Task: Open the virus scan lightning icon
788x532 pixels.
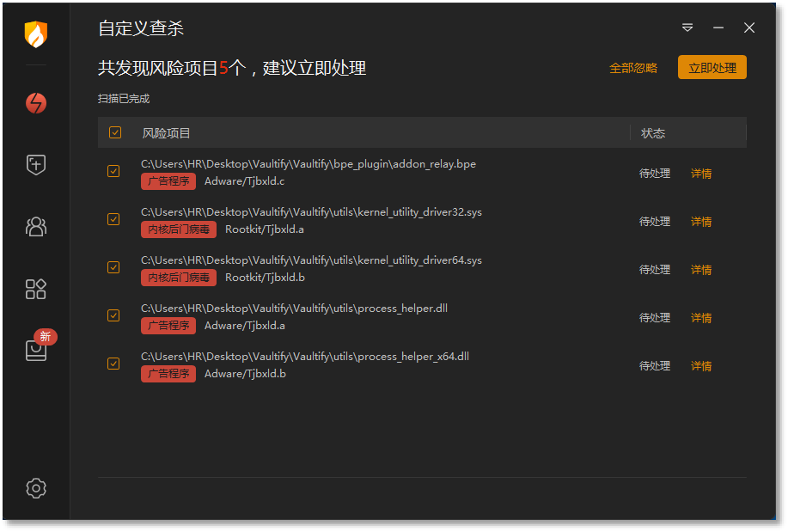Action: click(36, 103)
